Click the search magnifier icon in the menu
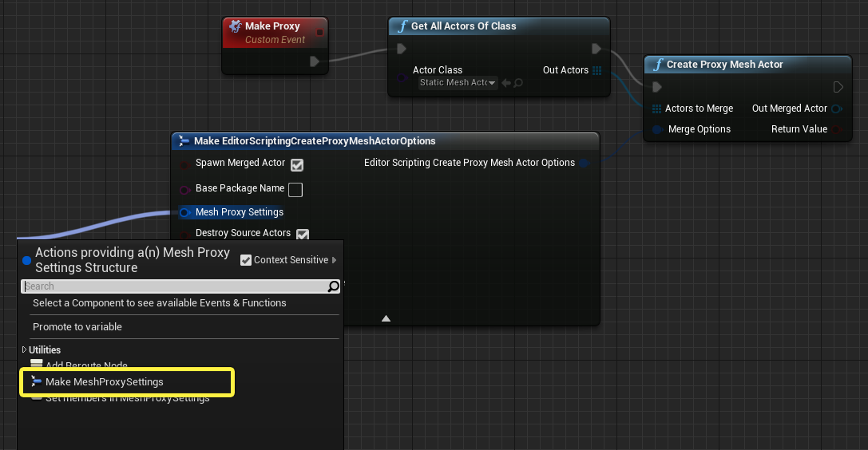868x450 pixels. click(333, 286)
